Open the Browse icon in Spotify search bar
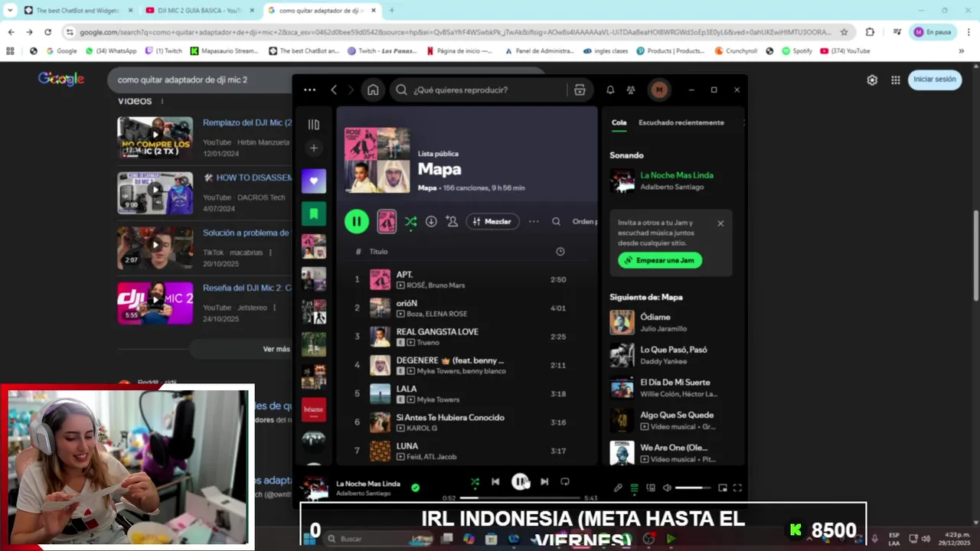 [x=580, y=90]
